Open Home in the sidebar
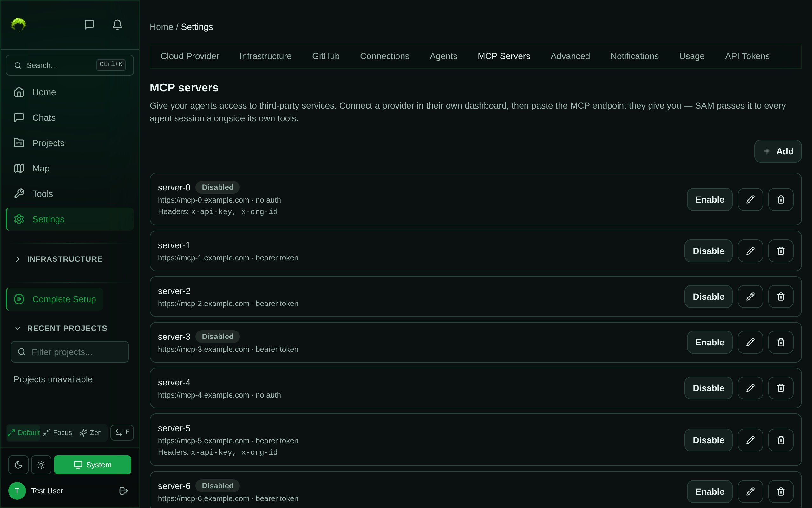Viewport: 812px width, 508px height. coord(70,92)
